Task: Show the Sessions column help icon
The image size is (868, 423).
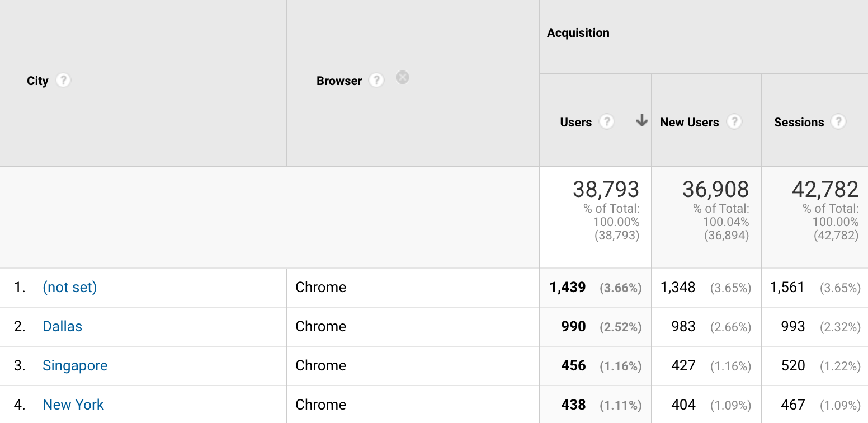Action: [x=838, y=122]
